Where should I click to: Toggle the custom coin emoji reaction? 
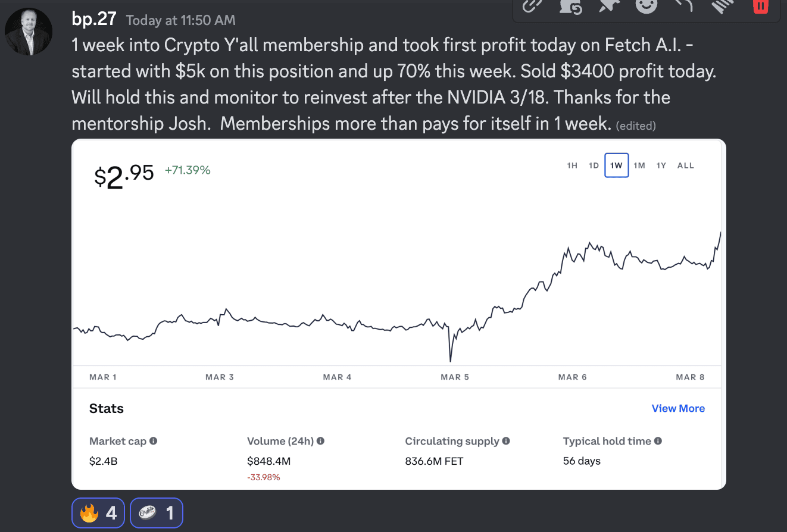point(156,512)
